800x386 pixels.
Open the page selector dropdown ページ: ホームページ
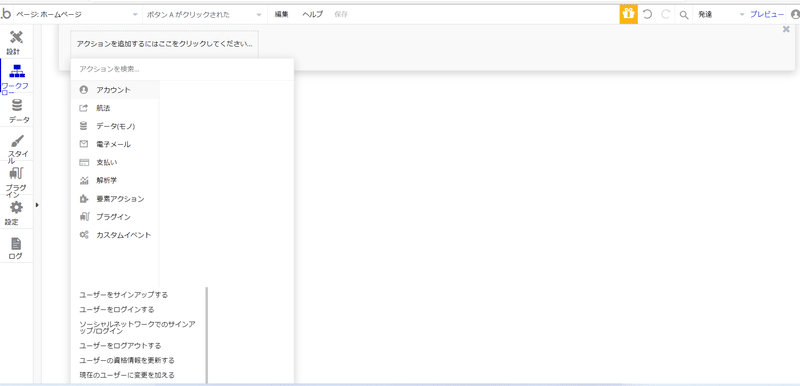point(77,14)
